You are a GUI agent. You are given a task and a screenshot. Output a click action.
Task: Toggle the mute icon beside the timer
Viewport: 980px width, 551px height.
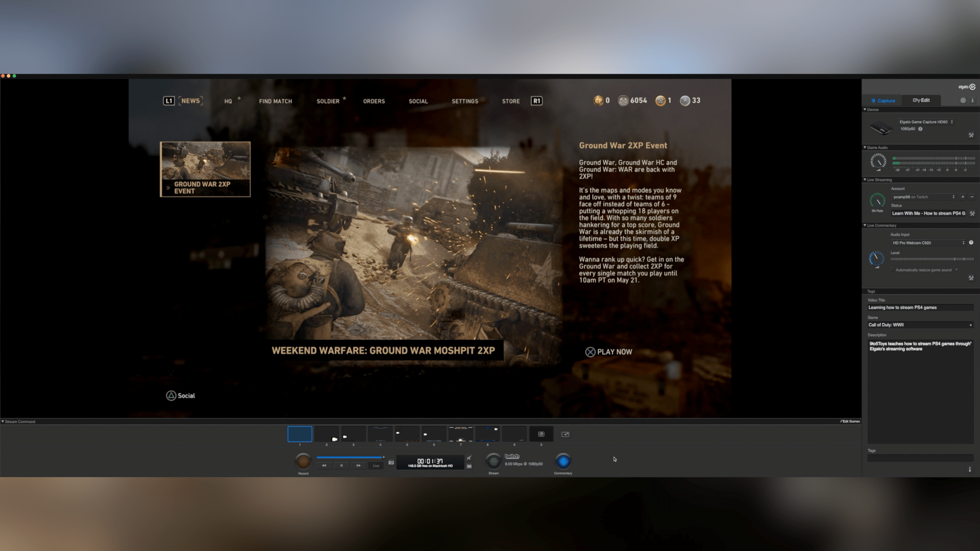469,458
